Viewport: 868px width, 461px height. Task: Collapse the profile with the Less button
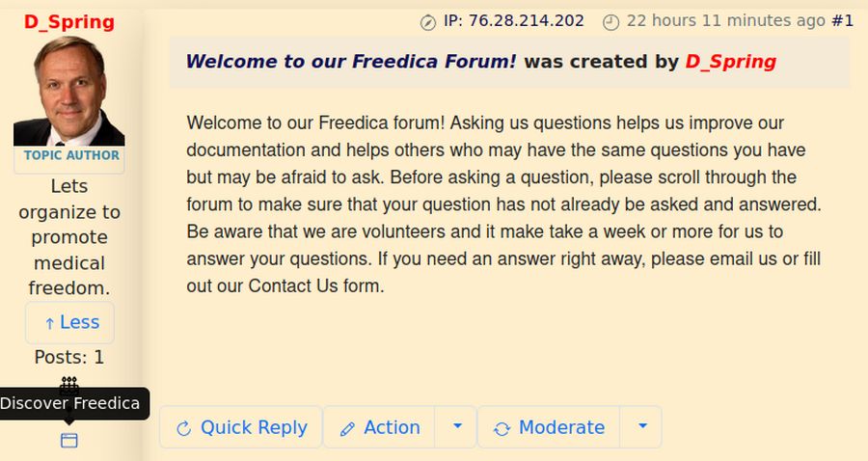pyautogui.click(x=69, y=322)
